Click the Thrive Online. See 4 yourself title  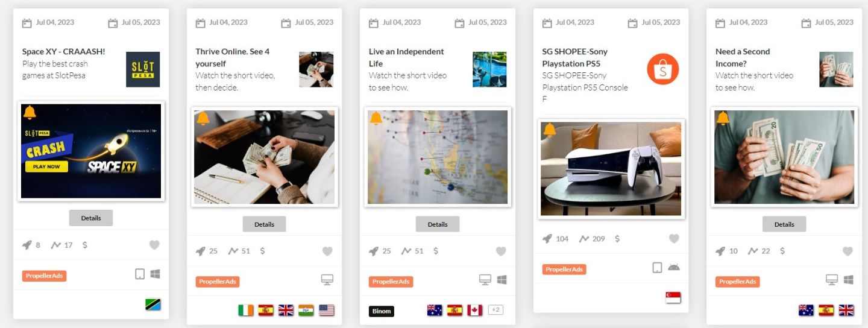[x=233, y=57]
